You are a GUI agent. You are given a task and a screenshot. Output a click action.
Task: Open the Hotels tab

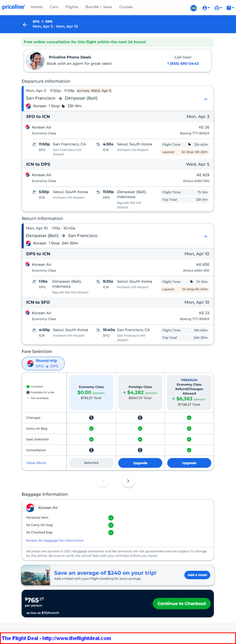(37, 7)
